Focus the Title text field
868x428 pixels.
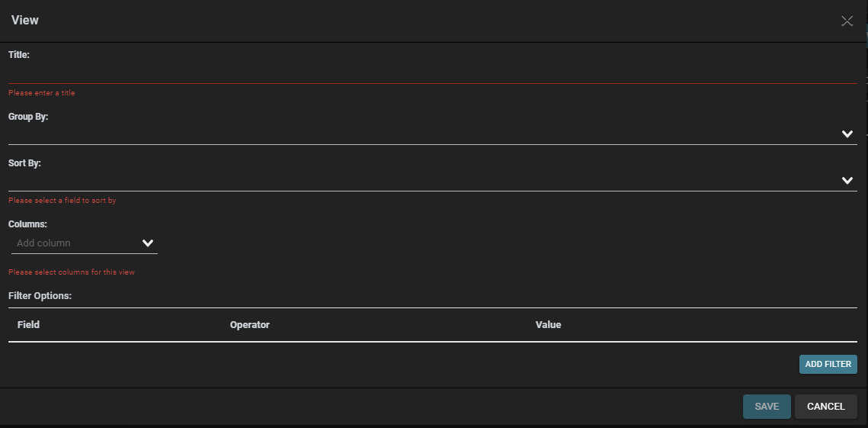[432, 74]
